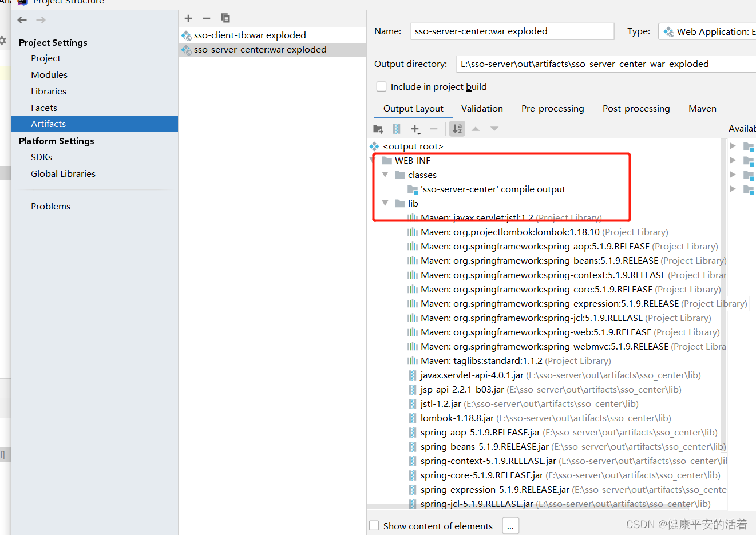Screen dimensions: 756x535
Task: Select Maven spring-expression 5.1.9.RELEASE library
Action: click(x=577, y=303)
